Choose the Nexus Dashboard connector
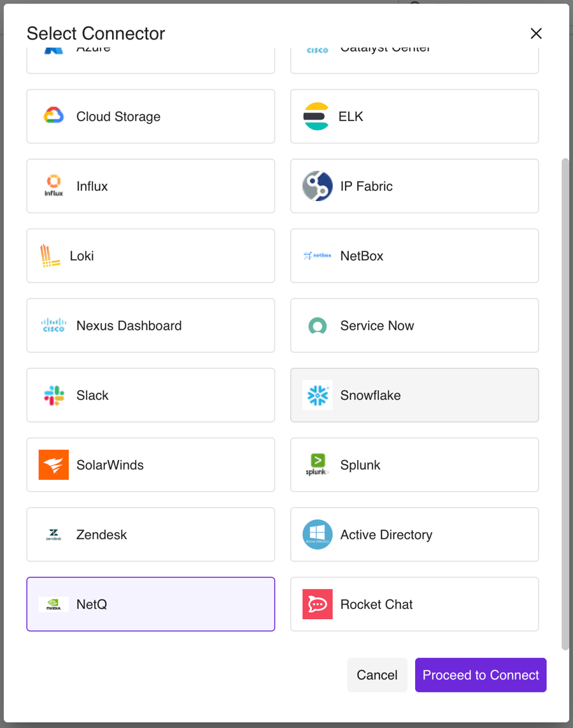This screenshot has height=728, width=573. pyautogui.click(x=150, y=325)
